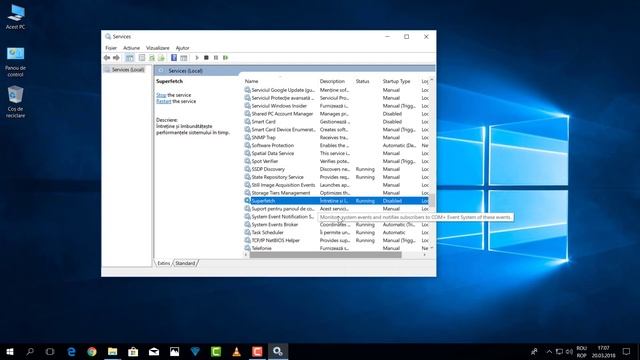Select the Software Protection service row

tap(336, 145)
